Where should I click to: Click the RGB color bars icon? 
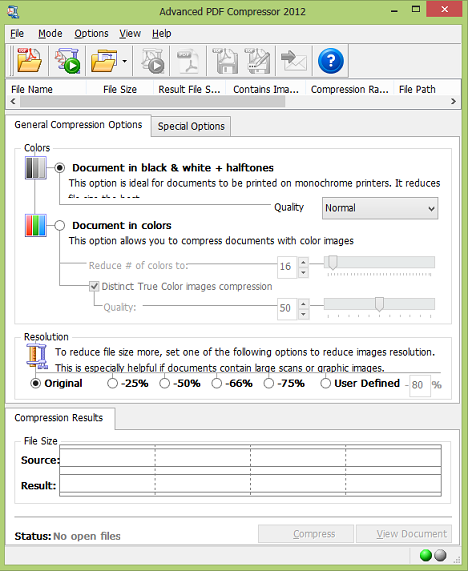[36, 225]
